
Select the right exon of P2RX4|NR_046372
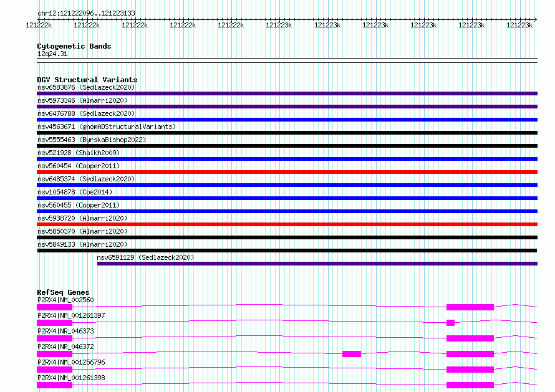[x=470, y=354]
